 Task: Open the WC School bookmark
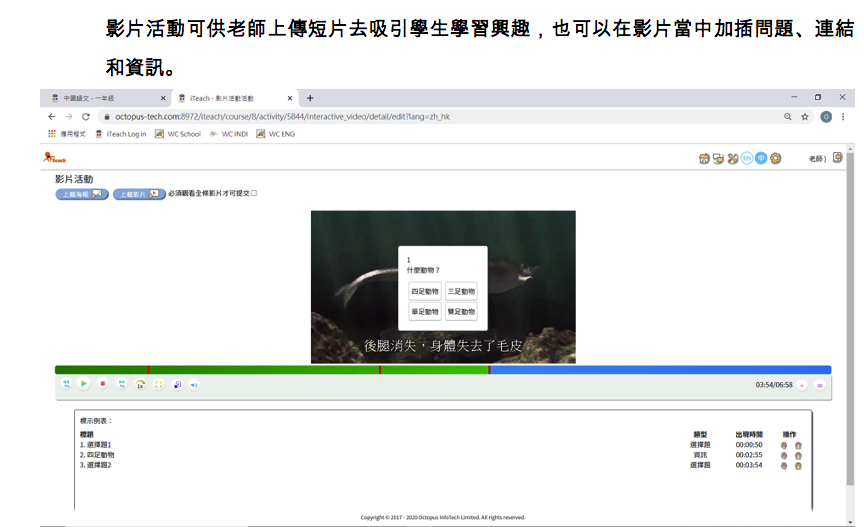178,134
